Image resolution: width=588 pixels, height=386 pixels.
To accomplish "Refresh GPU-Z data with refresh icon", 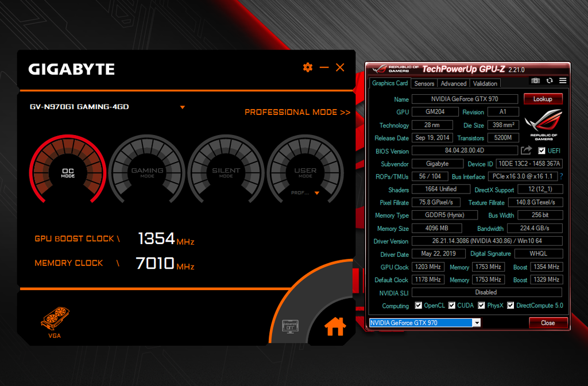I will (x=550, y=80).
